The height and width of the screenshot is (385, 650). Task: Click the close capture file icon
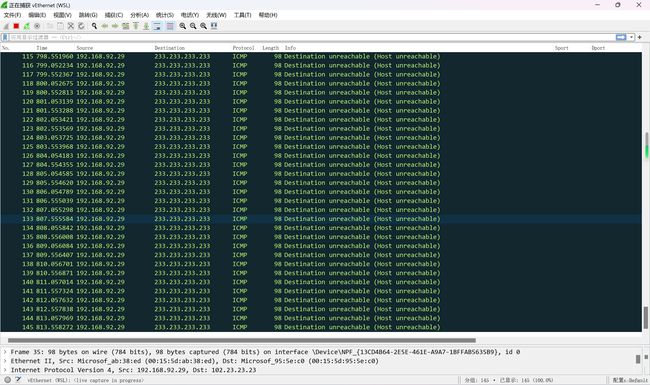70,26
